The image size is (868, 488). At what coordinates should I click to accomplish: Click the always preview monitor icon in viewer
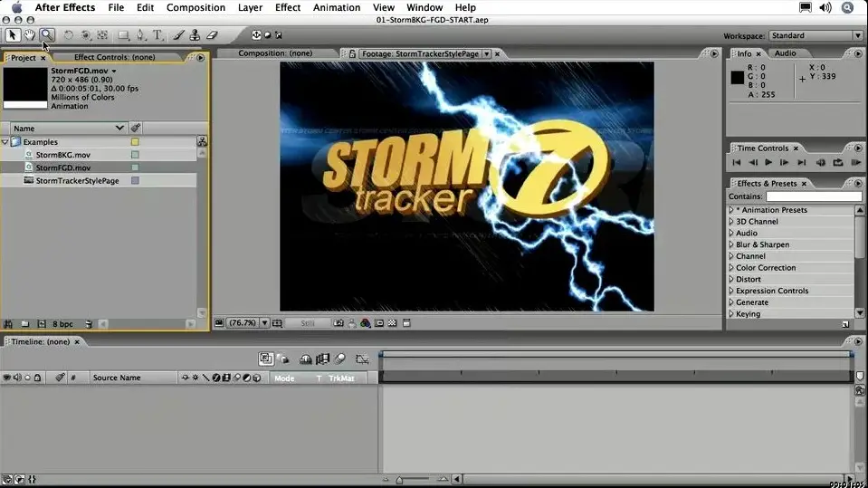pyautogui.click(x=219, y=323)
